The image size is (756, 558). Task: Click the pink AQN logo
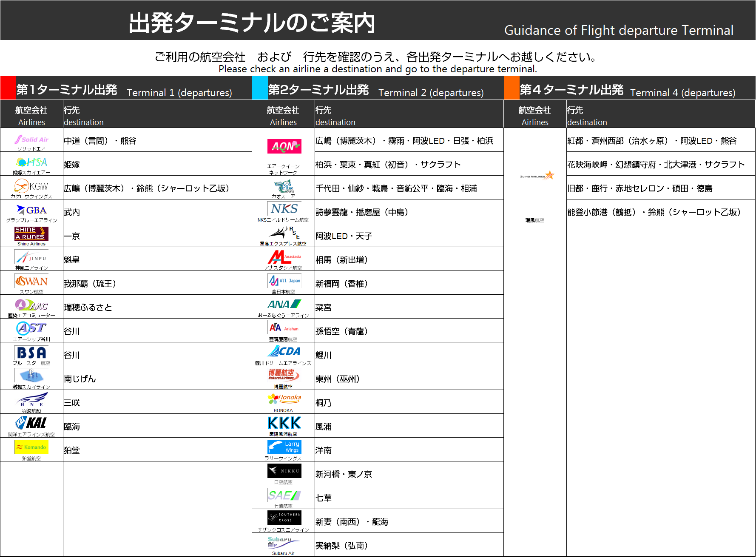coord(284,146)
